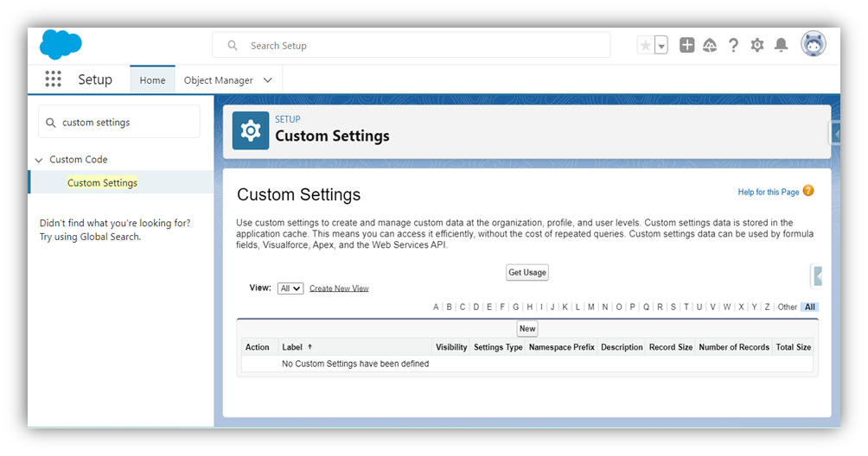The height and width of the screenshot is (456, 868).
Task: Open the user profile avatar
Action: pos(814,44)
